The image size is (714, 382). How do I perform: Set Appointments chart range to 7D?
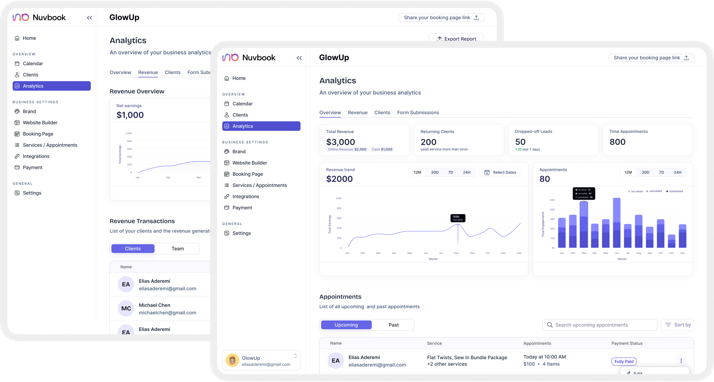point(661,173)
